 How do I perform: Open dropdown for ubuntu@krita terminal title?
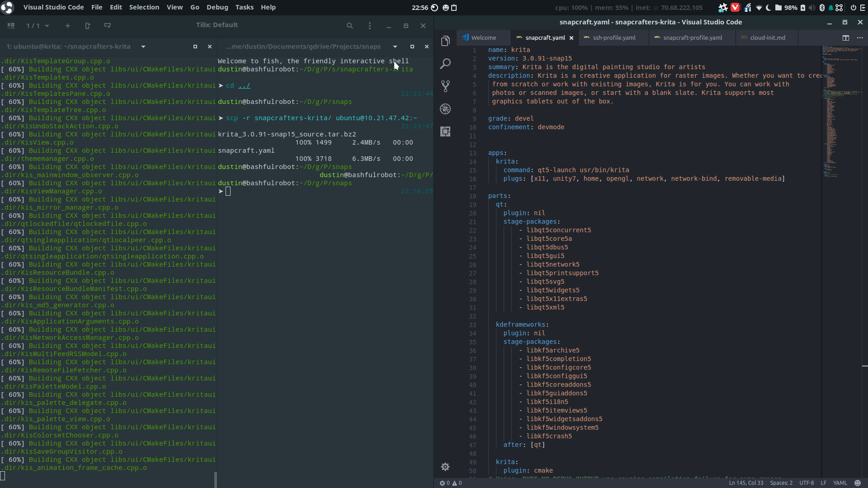pyautogui.click(x=143, y=47)
